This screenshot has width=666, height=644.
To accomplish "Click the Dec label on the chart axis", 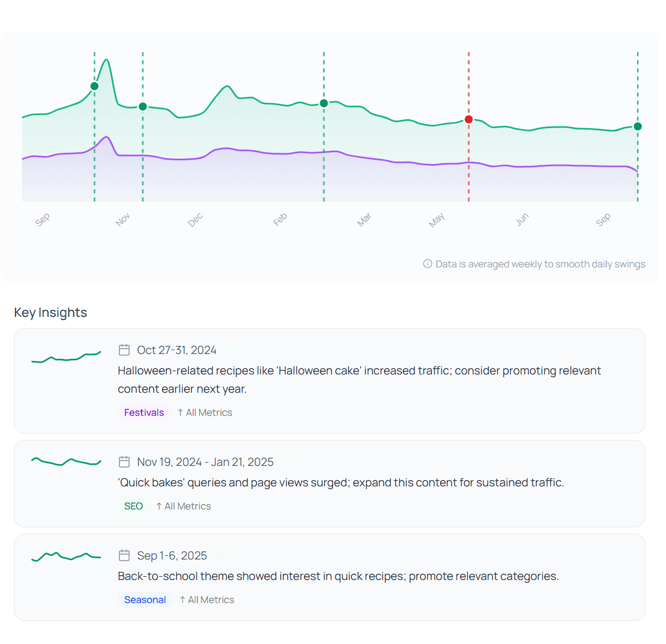I will [x=195, y=218].
